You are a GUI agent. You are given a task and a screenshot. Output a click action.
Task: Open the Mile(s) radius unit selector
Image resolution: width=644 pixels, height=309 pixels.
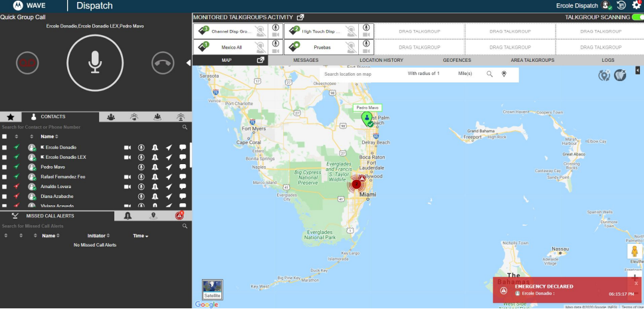(465, 74)
